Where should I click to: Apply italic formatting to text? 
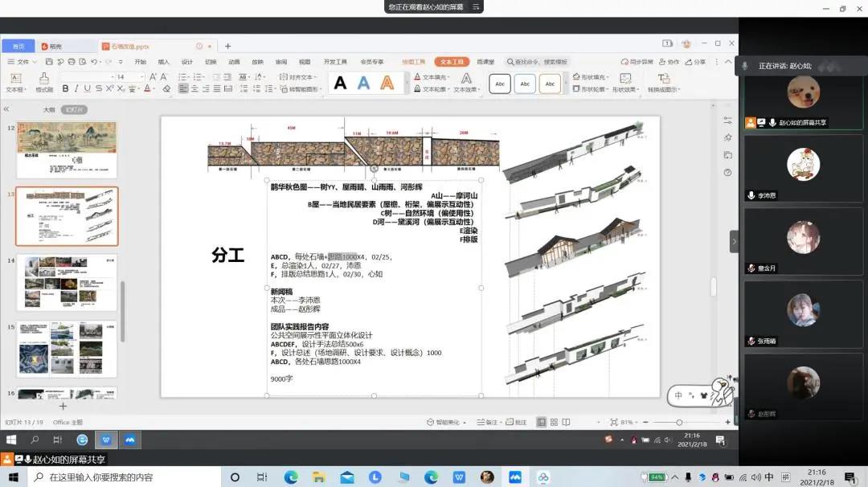pyautogui.click(x=76, y=89)
